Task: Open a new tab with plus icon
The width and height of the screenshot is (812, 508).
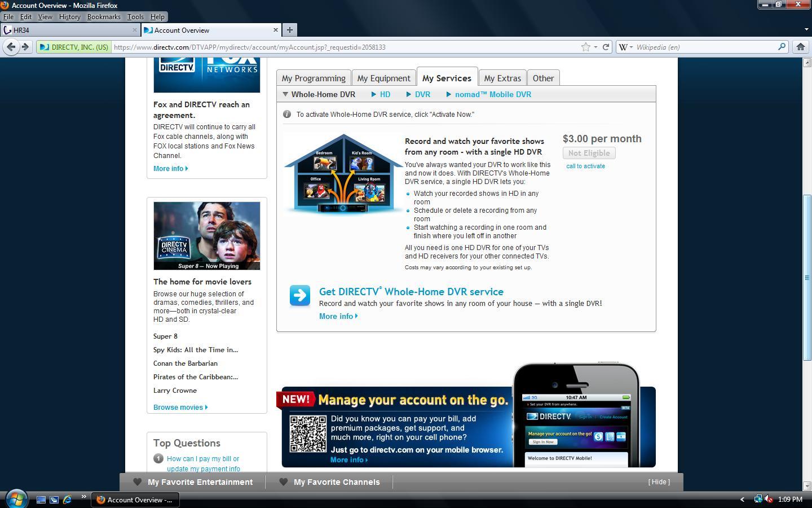Action: tap(289, 30)
